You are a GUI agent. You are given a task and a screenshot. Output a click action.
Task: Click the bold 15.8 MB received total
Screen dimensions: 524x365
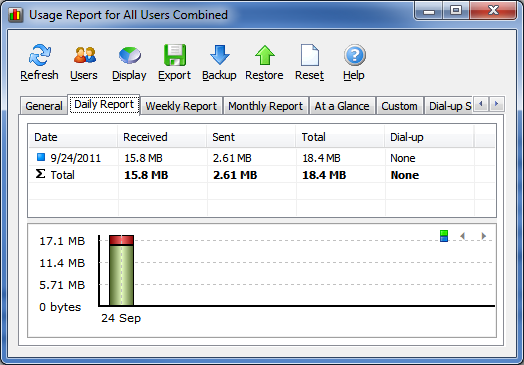coord(146,175)
